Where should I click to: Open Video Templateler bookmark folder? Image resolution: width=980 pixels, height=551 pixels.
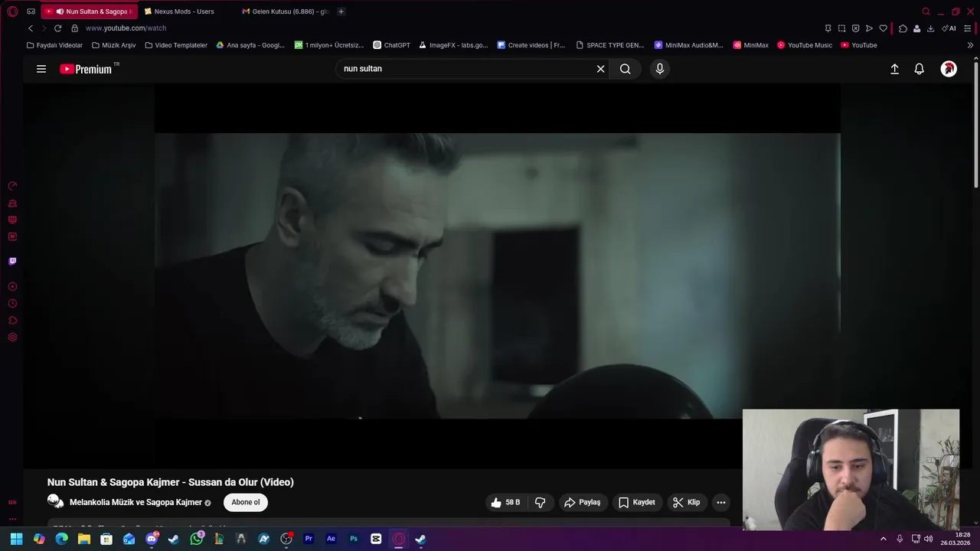tap(176, 45)
